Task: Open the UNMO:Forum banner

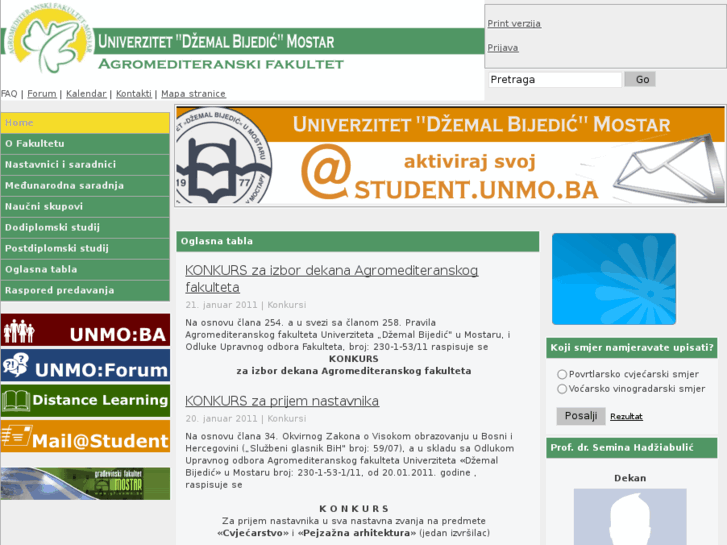Action: [85, 365]
